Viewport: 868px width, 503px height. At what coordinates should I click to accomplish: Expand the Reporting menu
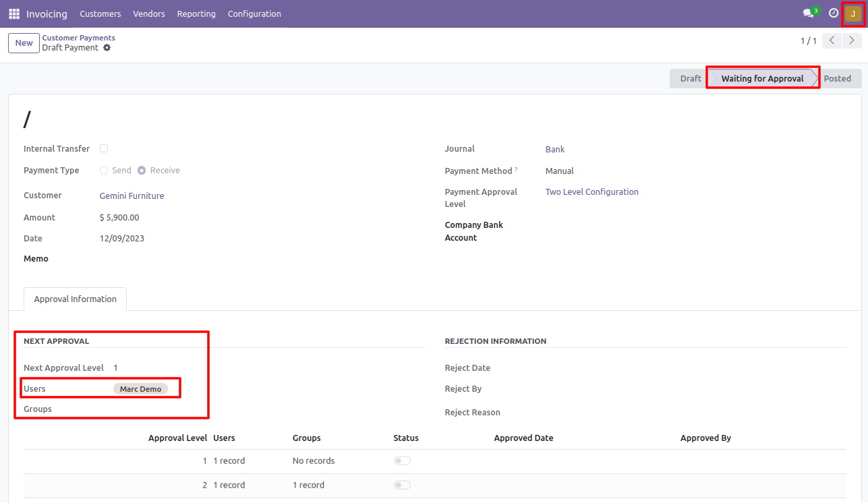[x=196, y=13]
